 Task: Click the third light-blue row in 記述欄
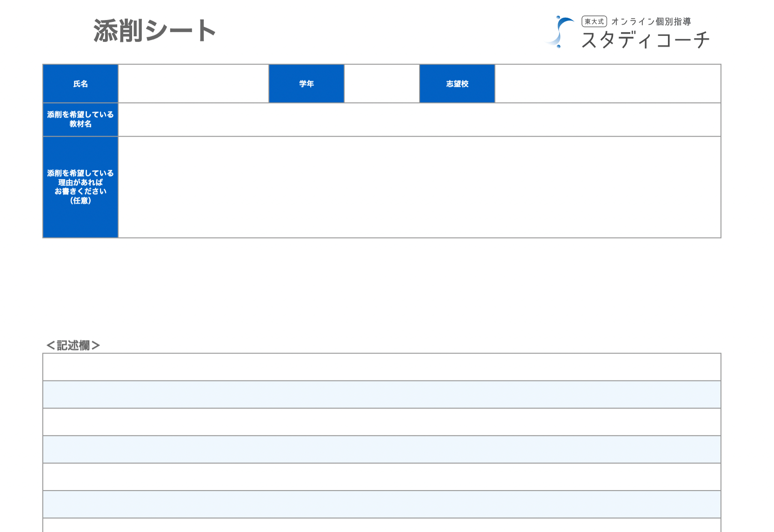point(381,504)
